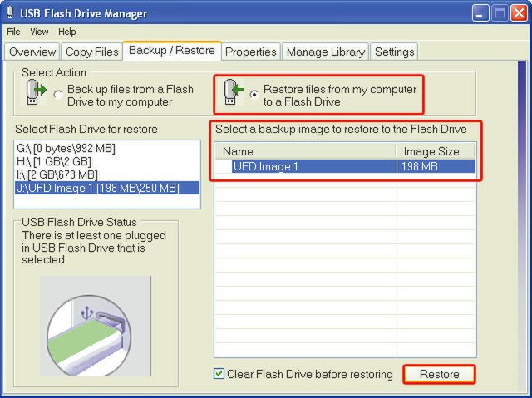Image resolution: width=532 pixels, height=398 pixels.
Task: Open the Properties tab
Action: [x=250, y=52]
